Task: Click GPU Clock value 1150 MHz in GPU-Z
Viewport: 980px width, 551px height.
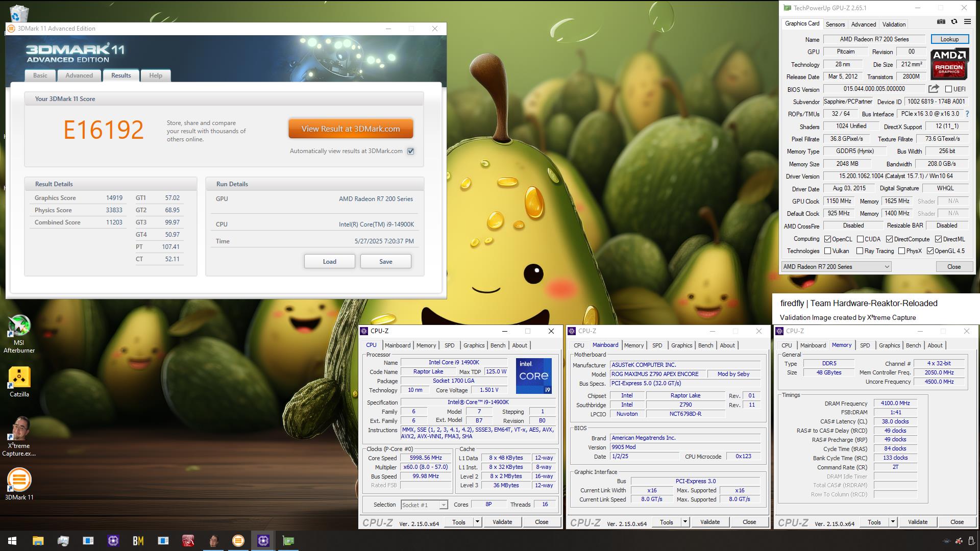Action: 839,201
